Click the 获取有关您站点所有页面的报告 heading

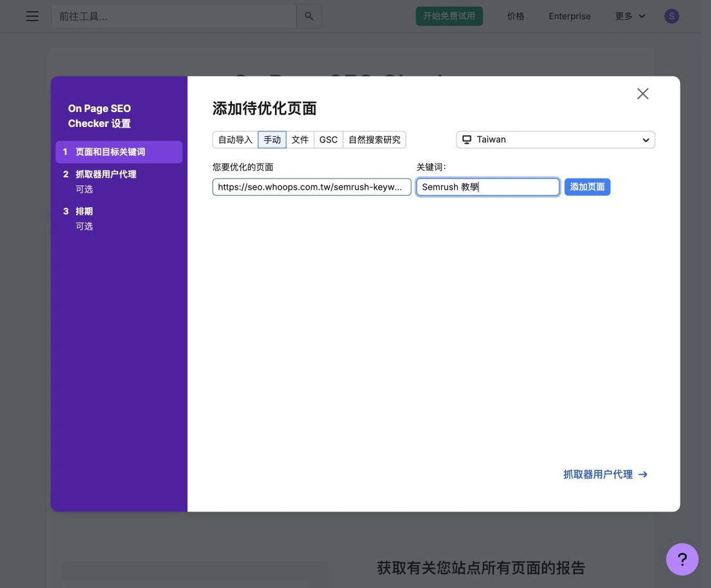[481, 568]
